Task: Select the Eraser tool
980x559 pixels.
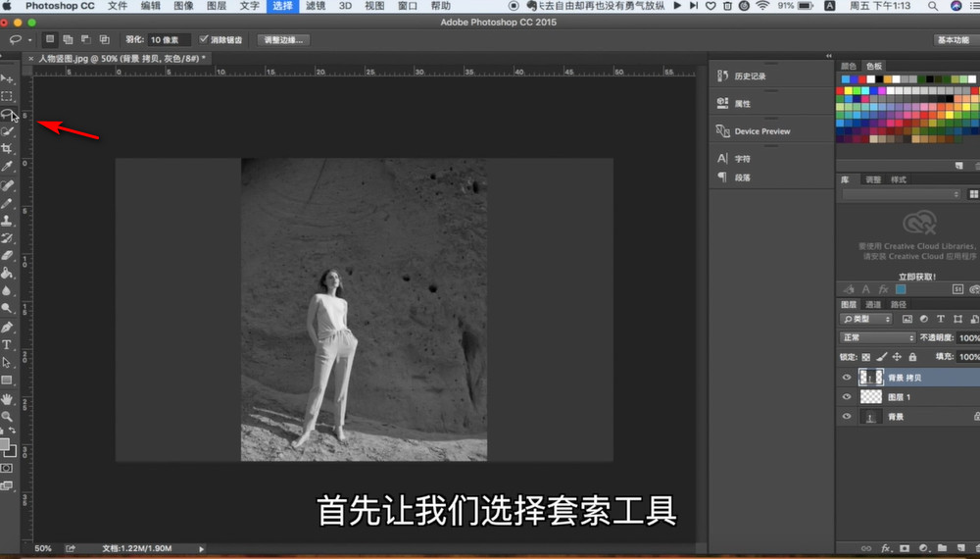Action: pyautogui.click(x=7, y=255)
